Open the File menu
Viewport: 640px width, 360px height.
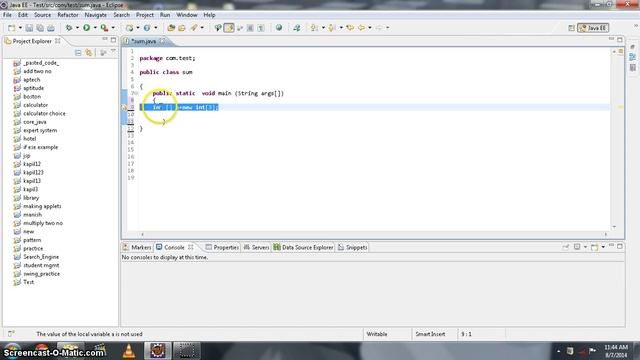tap(7, 15)
